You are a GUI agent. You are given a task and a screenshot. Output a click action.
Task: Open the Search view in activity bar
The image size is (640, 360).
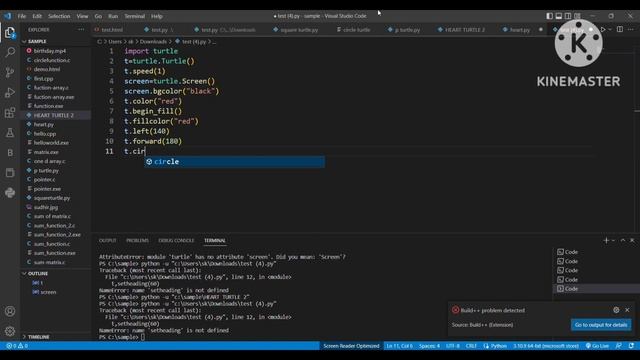(10, 52)
